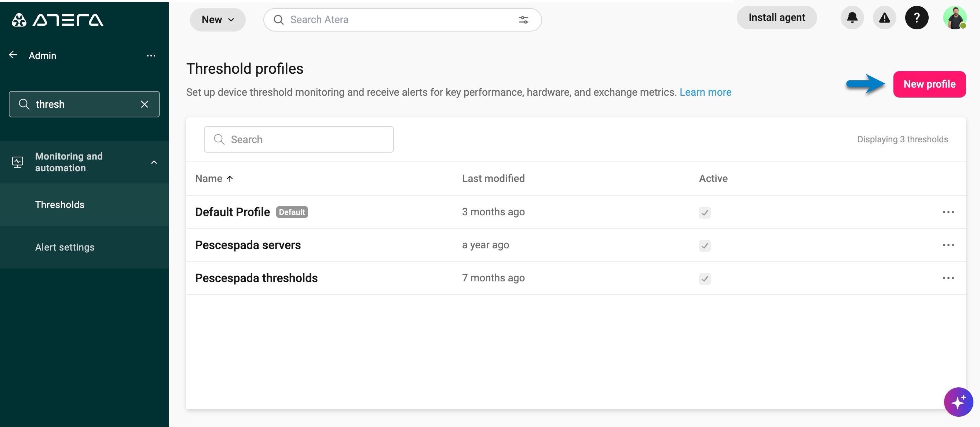The height and width of the screenshot is (427, 980).
Task: Open the New dropdown button
Action: pos(217,19)
